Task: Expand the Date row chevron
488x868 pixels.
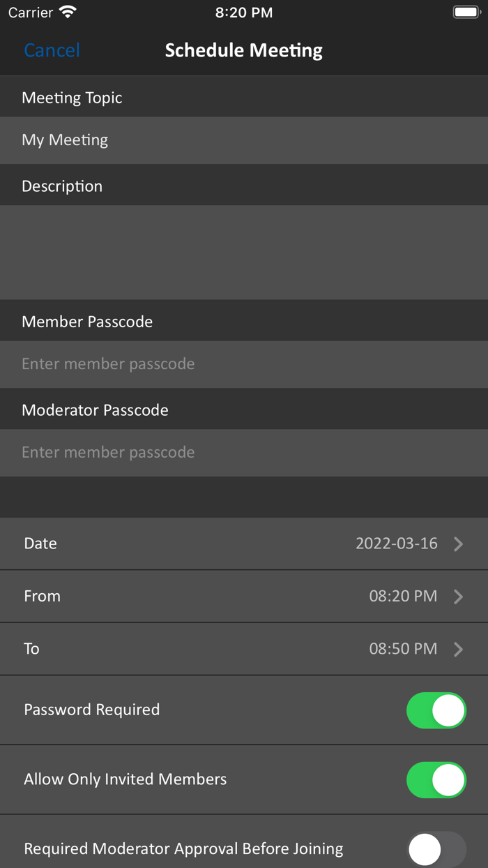Action: (459, 543)
